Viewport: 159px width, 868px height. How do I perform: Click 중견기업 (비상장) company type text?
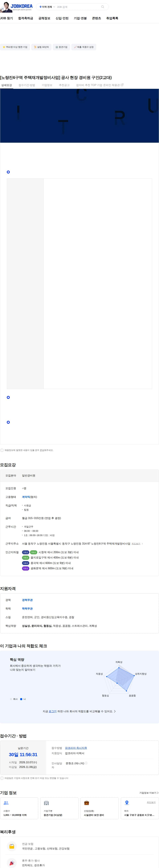tap(53, 815)
